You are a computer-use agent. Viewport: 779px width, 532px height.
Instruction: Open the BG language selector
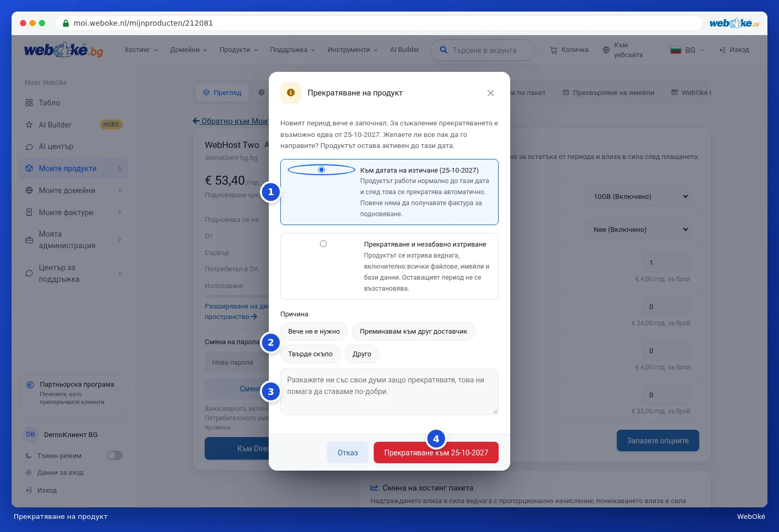(687, 50)
